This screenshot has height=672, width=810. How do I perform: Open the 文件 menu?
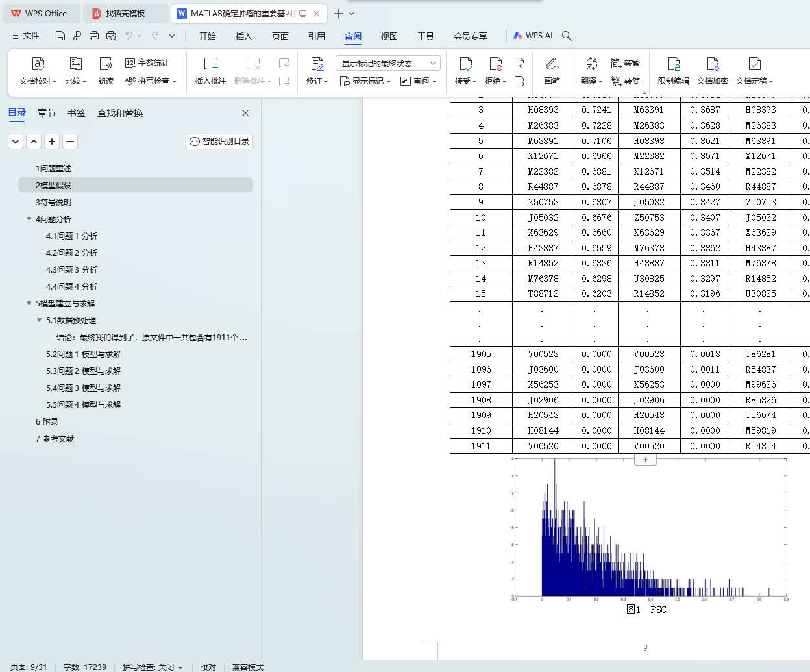pos(26,36)
